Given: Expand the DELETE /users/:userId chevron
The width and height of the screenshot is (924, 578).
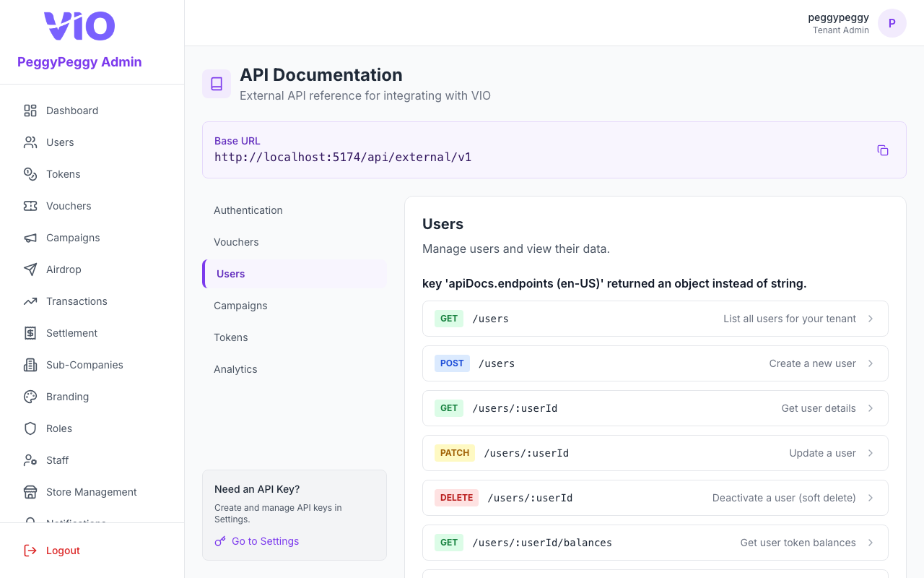Looking at the screenshot, I should (x=871, y=498).
